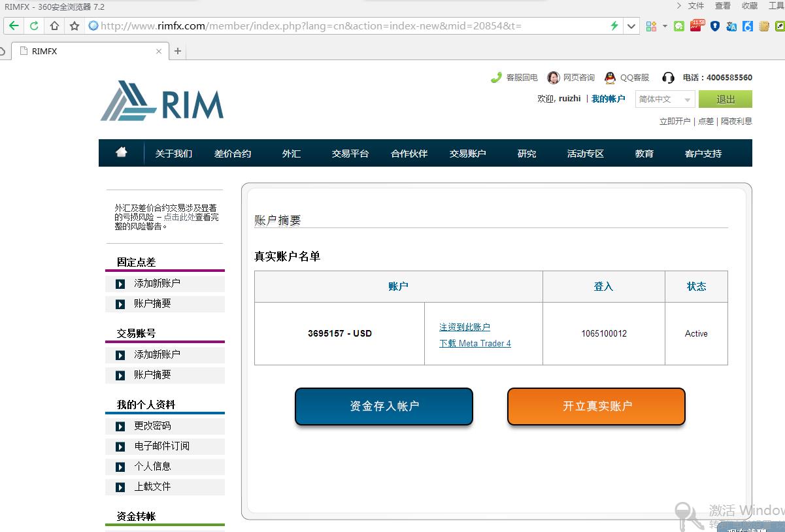Open 活动专区 navigation menu
Image resolution: width=785 pixels, height=532 pixels.
[x=586, y=154]
